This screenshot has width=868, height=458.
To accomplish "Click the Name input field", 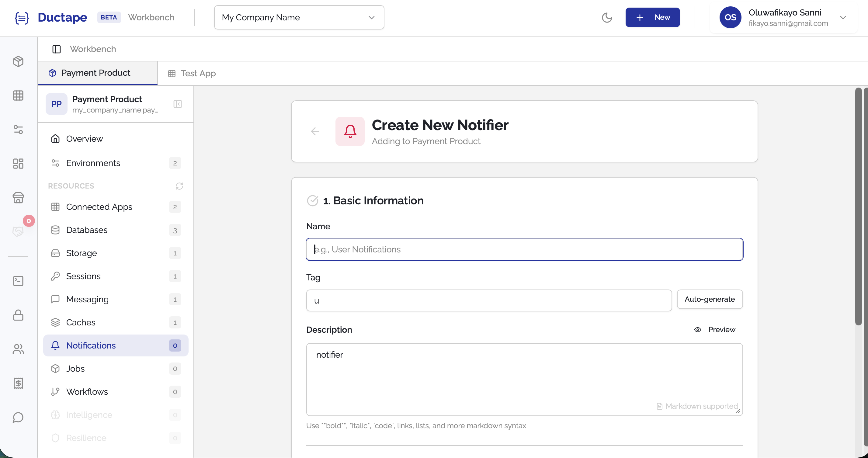I will point(524,249).
